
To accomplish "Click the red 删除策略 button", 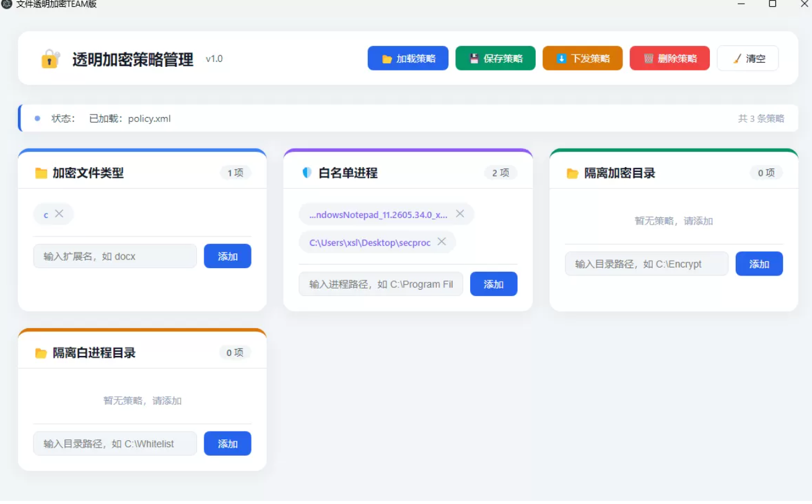I will point(670,58).
